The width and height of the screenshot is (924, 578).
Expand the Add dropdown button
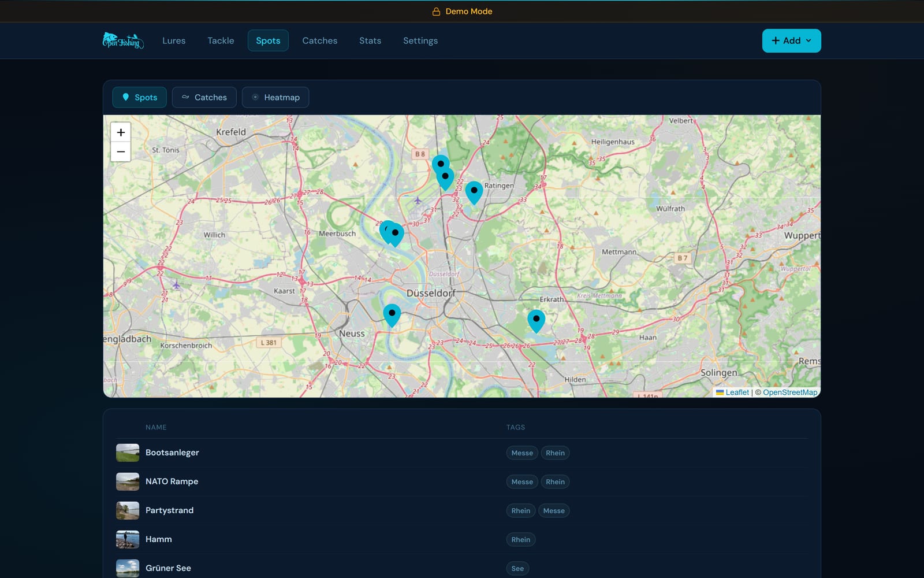click(791, 40)
